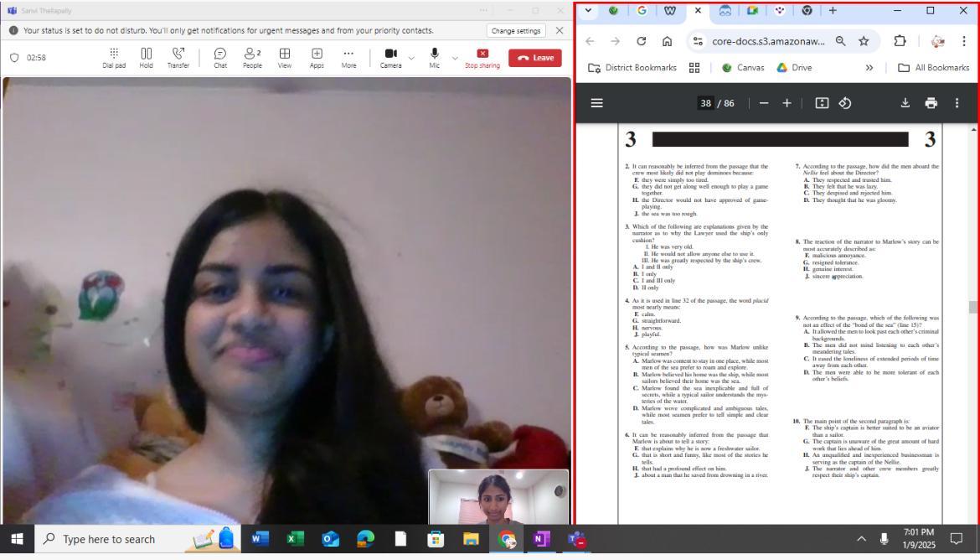Expand the mic options arrow
This screenshot has width=980, height=560.
coord(454,58)
